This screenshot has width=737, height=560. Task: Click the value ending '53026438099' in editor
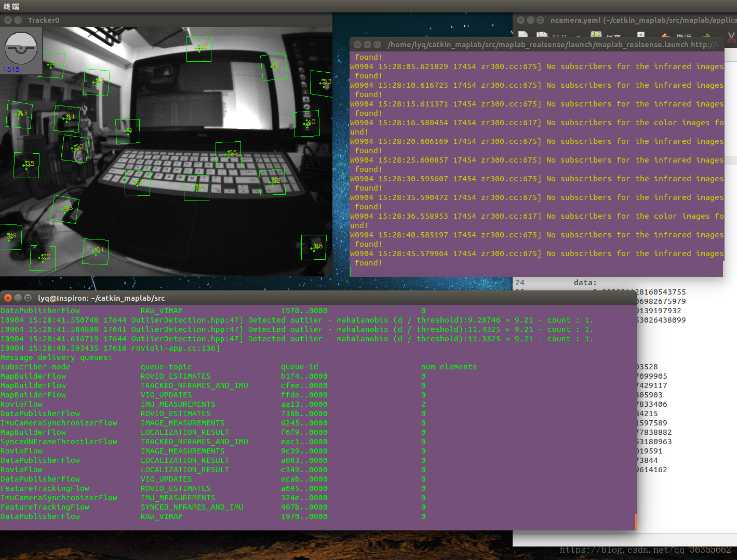click(x=661, y=320)
